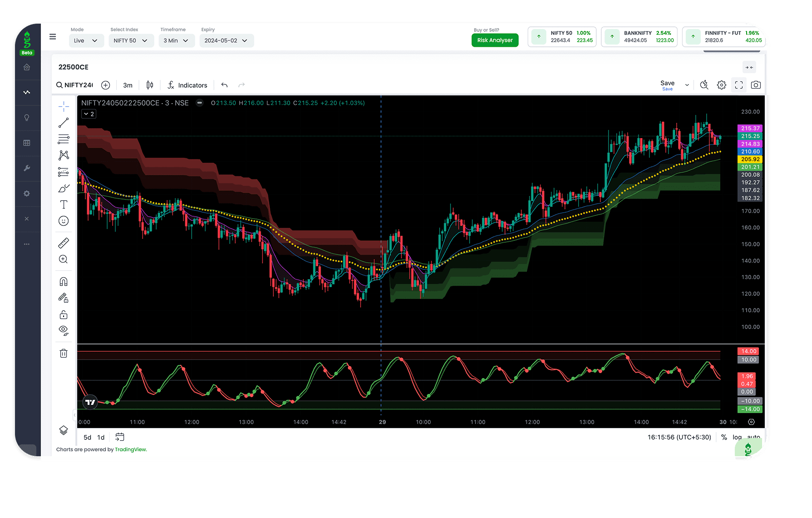Launch the Risk Analyser

495,40
